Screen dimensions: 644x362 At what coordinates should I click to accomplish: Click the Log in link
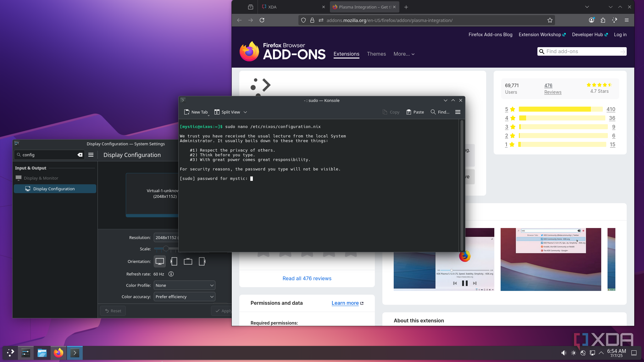point(620,35)
